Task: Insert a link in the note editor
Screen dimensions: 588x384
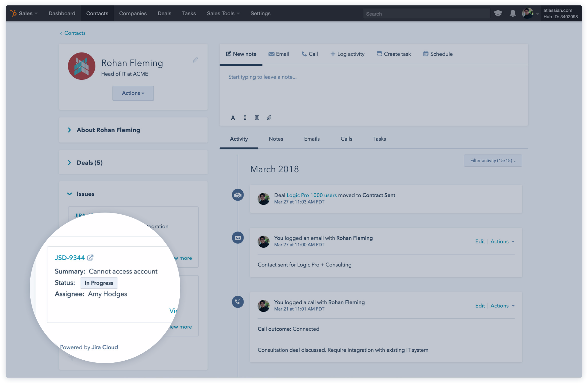Action: click(x=245, y=118)
